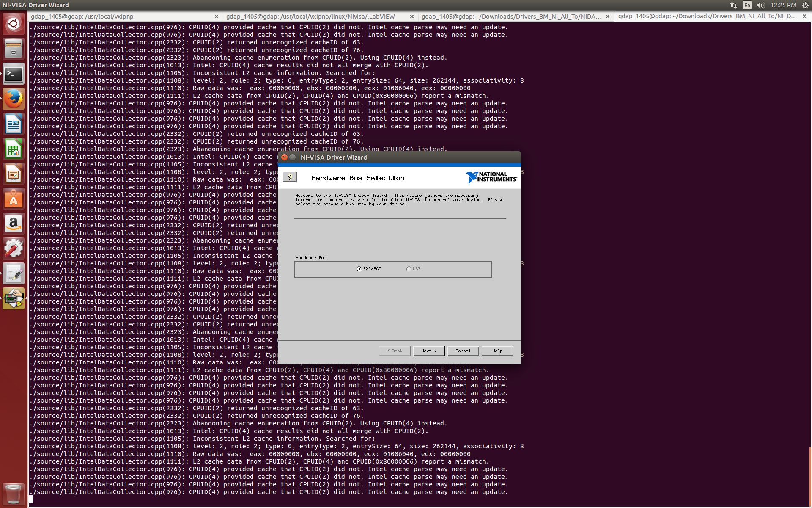Open the En keyboard layout indicator
Viewport: 812px width, 508px height.
(747, 5)
